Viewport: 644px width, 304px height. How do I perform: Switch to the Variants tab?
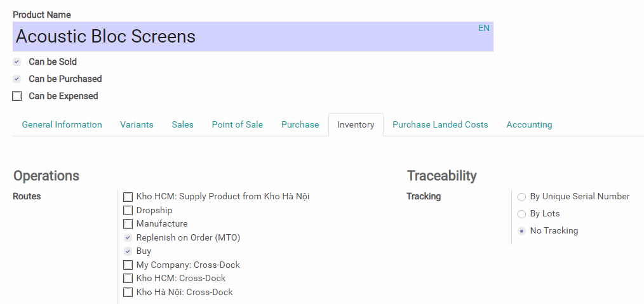click(137, 124)
